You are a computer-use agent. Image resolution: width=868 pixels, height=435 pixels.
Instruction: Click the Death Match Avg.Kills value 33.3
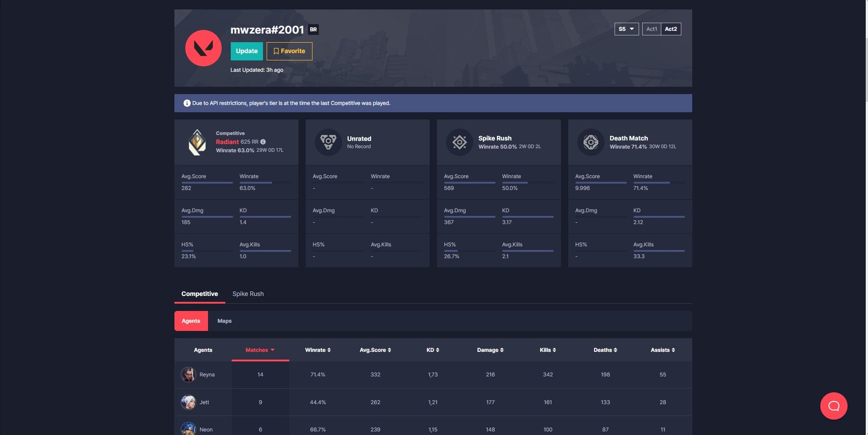[x=639, y=256]
